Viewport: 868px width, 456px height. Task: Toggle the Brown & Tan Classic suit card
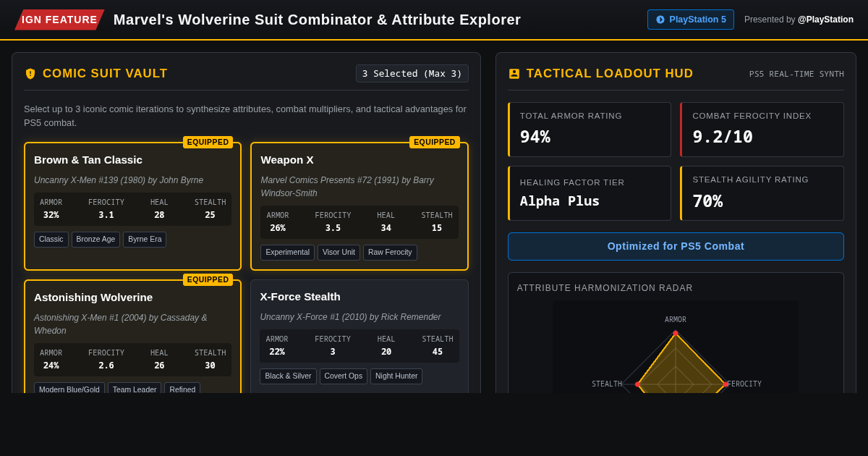click(132, 206)
